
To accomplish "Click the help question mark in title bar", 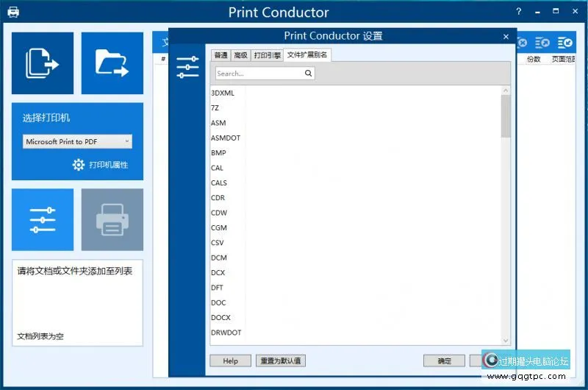I will (519, 12).
